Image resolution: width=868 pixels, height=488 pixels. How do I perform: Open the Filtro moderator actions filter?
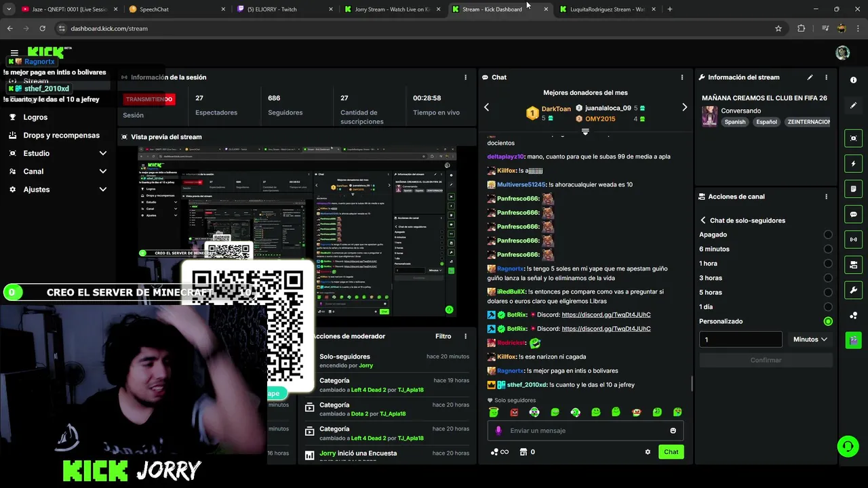[443, 336]
